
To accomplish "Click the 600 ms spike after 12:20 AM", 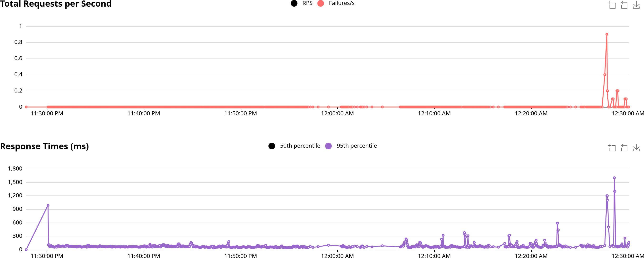I will [x=557, y=223].
